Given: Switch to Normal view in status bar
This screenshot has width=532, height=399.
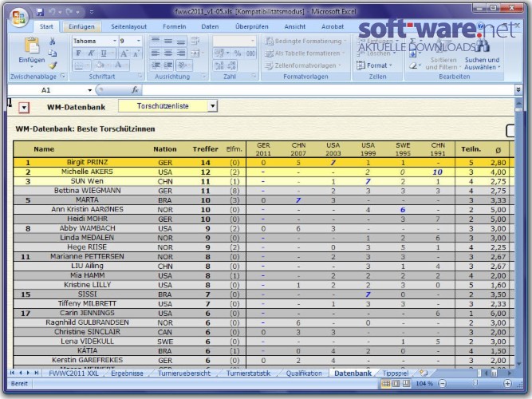Looking at the screenshot, I should pos(386,384).
